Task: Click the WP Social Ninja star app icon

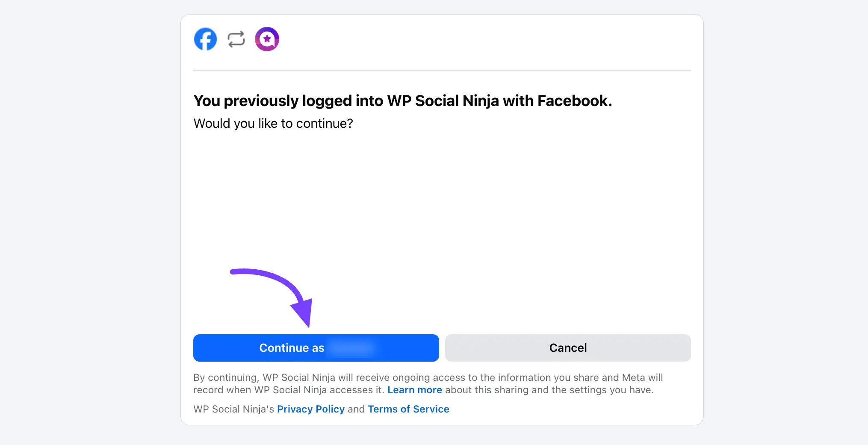Action: pyautogui.click(x=267, y=39)
